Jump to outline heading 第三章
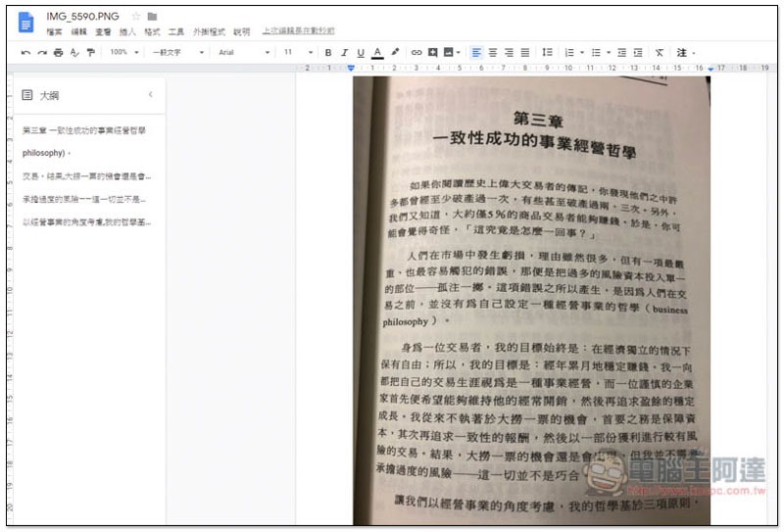The height and width of the screenshot is (532, 784). [84, 130]
